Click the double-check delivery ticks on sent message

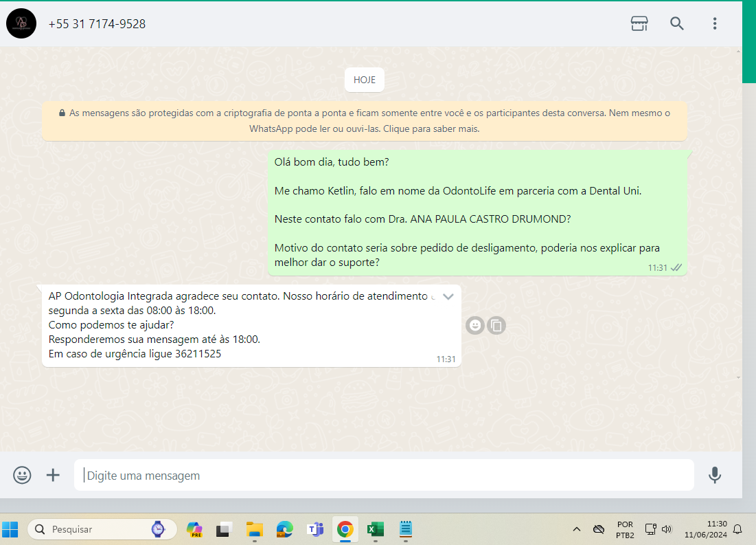click(676, 267)
